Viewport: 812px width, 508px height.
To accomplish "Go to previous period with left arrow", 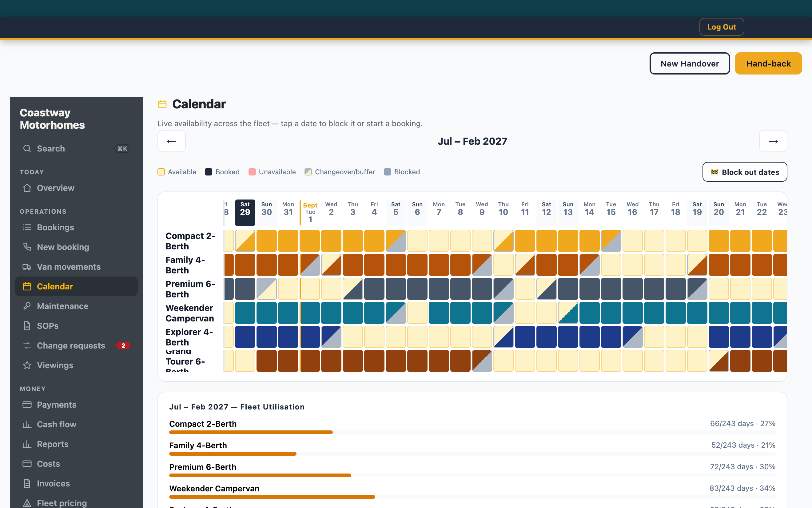I will [171, 141].
